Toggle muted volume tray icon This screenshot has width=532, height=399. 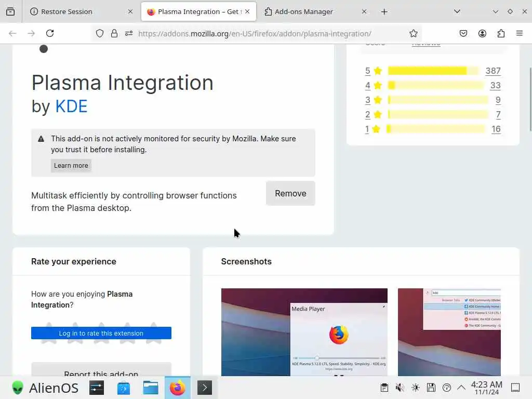click(400, 388)
